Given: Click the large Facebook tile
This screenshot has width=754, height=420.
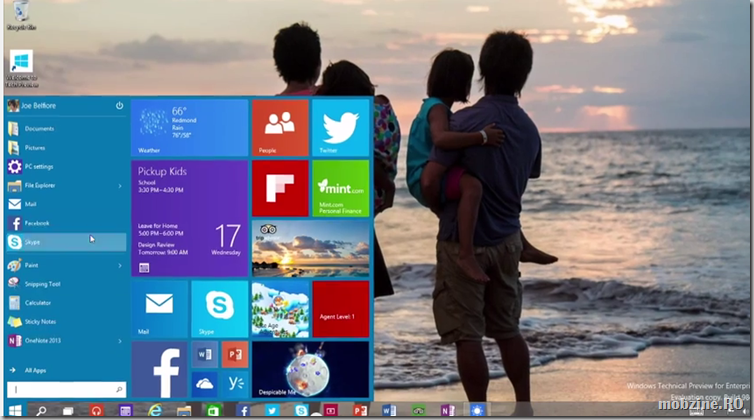Looking at the screenshot, I should click(159, 369).
